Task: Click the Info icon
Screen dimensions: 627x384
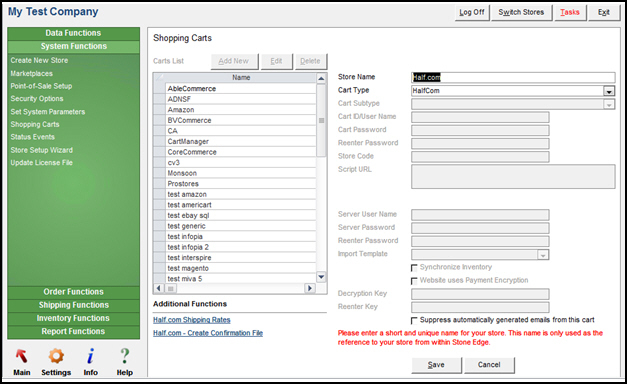Action: (x=91, y=356)
